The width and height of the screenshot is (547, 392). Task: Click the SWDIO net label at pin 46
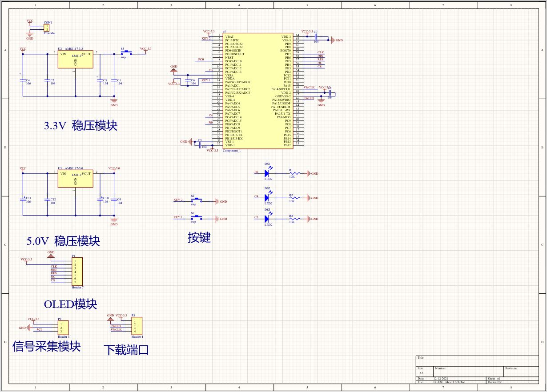point(309,98)
